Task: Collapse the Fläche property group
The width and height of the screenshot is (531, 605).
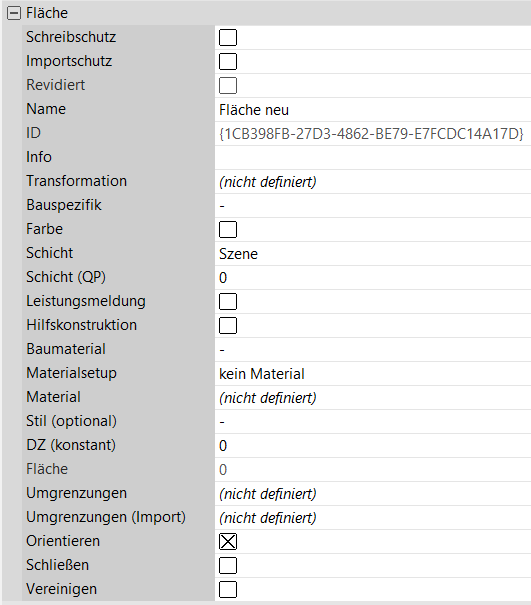Action: point(14,13)
